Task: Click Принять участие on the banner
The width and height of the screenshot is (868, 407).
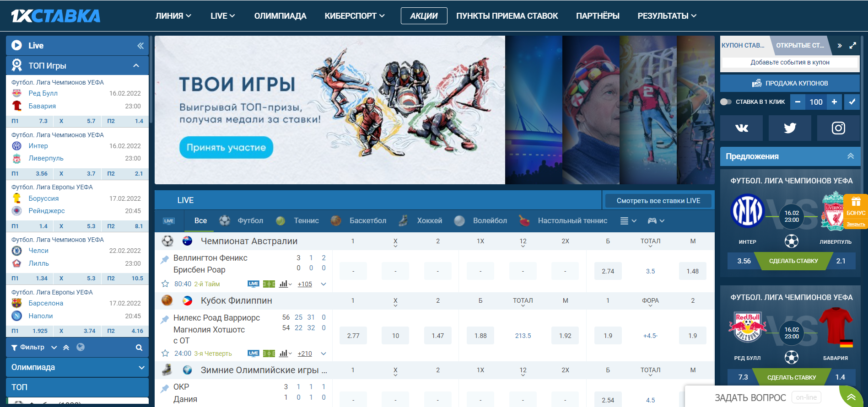Action: [226, 147]
